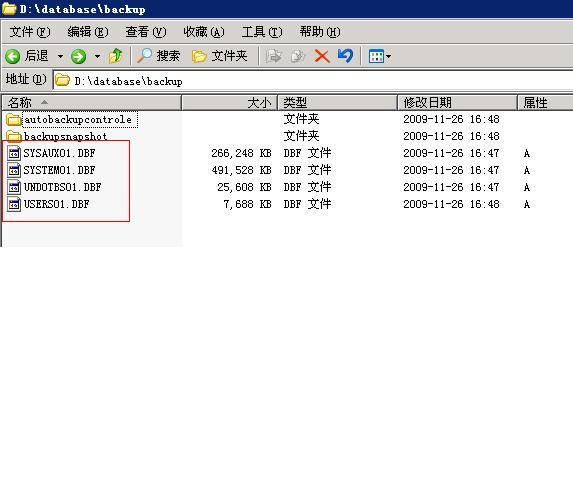Open the 文件(F) menu

click(30, 32)
